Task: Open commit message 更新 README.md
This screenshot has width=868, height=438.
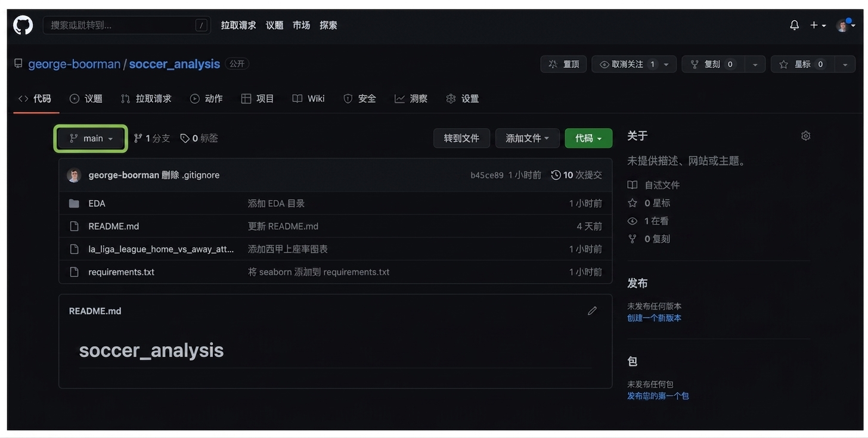Action: (x=283, y=226)
